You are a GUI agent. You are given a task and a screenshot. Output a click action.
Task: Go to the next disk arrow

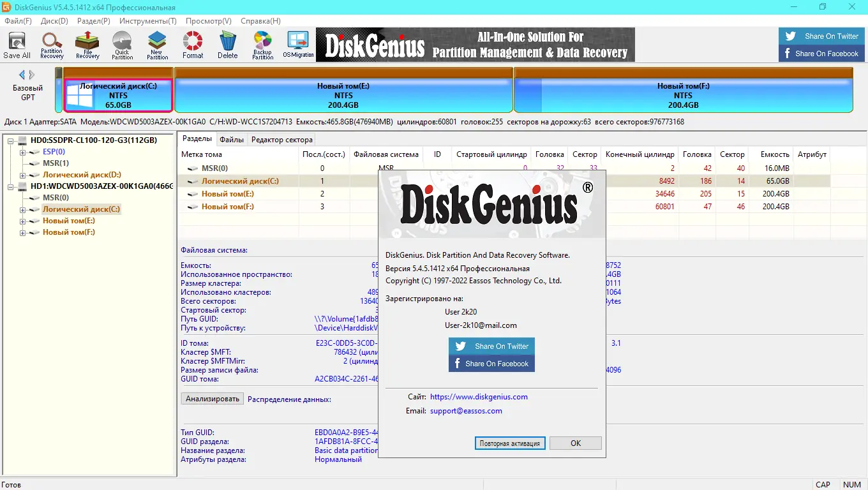click(x=32, y=75)
